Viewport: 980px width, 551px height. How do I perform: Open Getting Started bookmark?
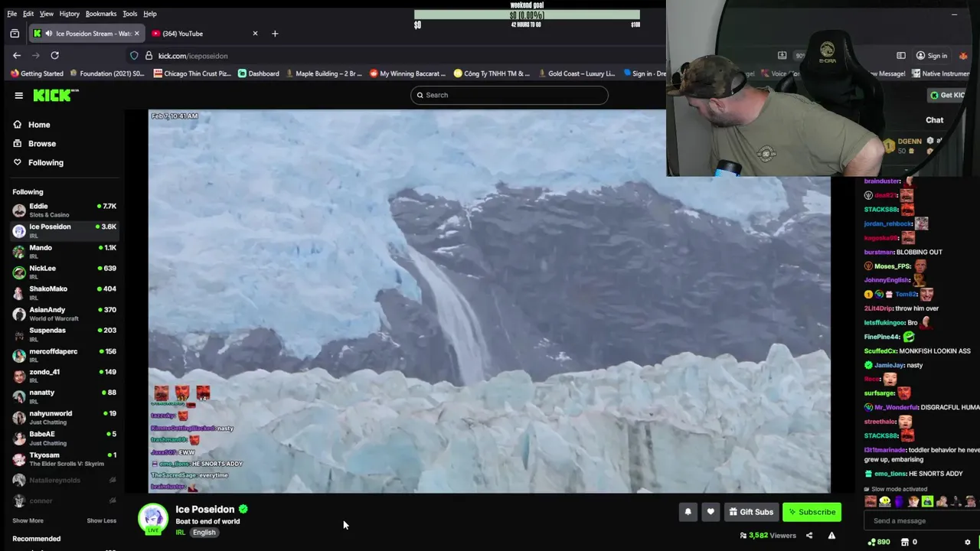37,73
